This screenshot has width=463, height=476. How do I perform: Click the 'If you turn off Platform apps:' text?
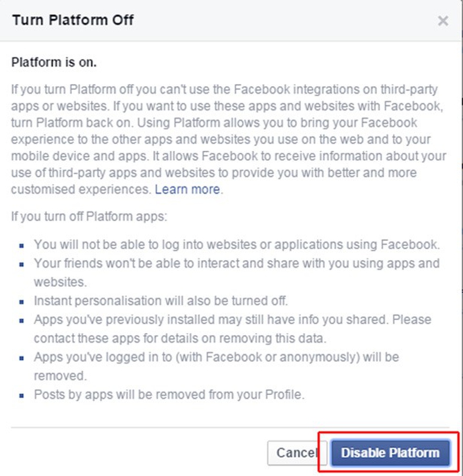tap(89, 217)
